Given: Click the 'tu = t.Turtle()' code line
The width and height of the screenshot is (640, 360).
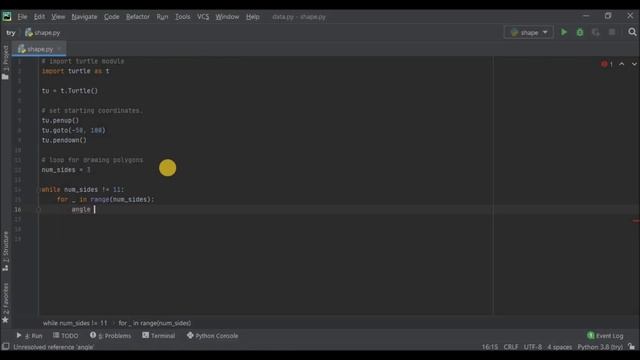Looking at the screenshot, I should click(70, 91).
